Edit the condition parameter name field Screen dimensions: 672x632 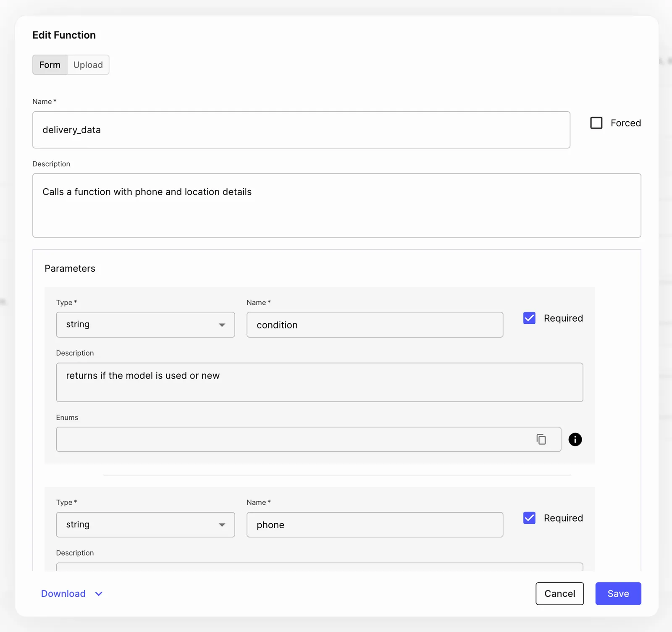click(375, 325)
